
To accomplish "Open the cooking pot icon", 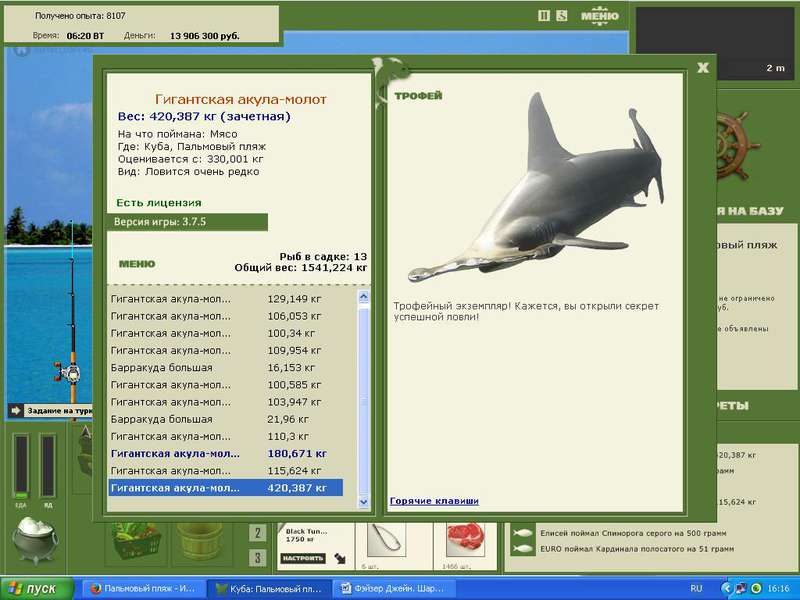I will (x=35, y=540).
